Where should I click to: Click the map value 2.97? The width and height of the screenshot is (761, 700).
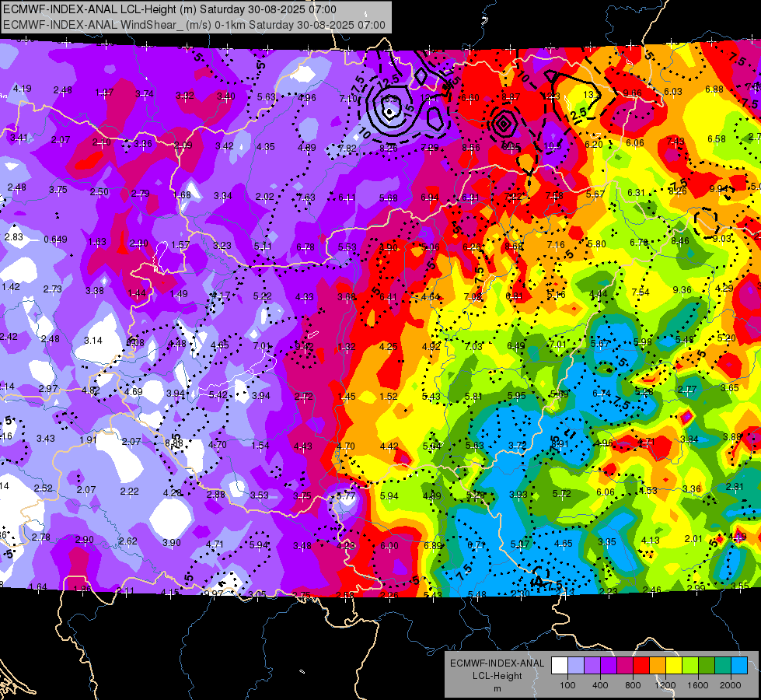48,389
